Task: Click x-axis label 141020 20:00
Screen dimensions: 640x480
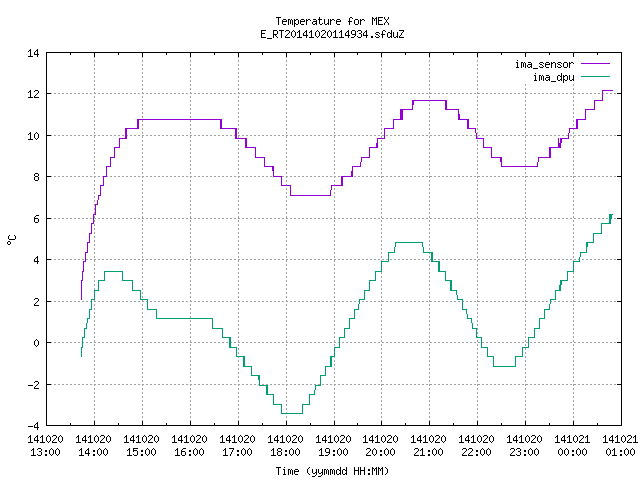Action: click(x=380, y=446)
